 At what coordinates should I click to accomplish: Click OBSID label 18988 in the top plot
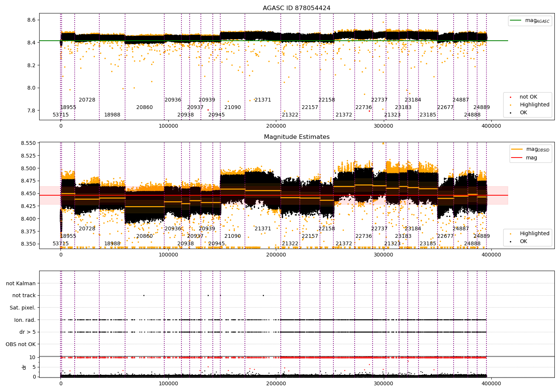click(x=112, y=115)
